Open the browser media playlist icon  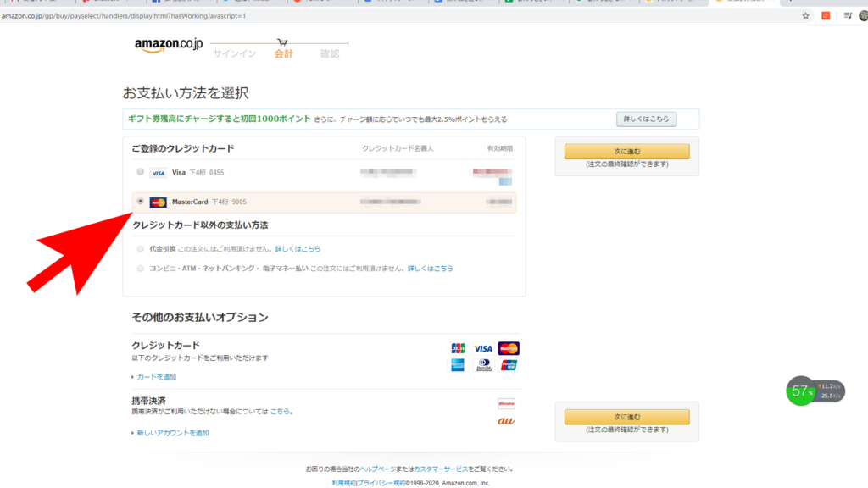point(848,16)
